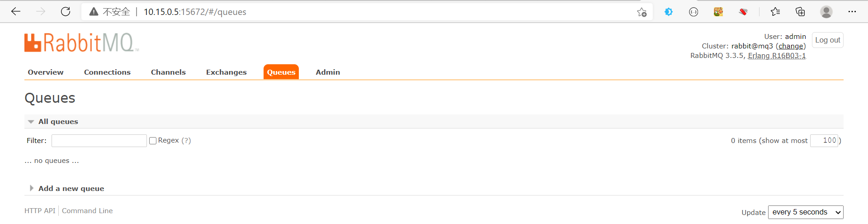Click the blue dark-mode extension icon
This screenshot has width=868, height=224.
[x=669, y=12]
